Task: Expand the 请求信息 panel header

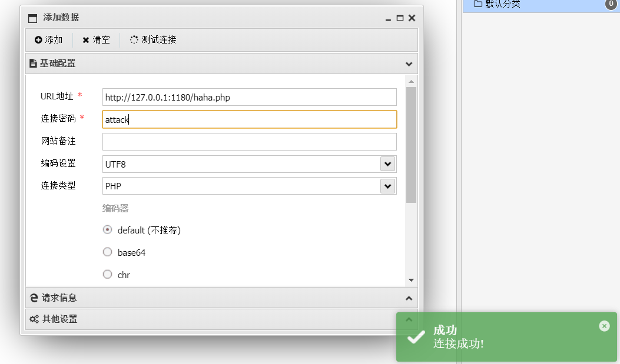Action: click(x=221, y=298)
